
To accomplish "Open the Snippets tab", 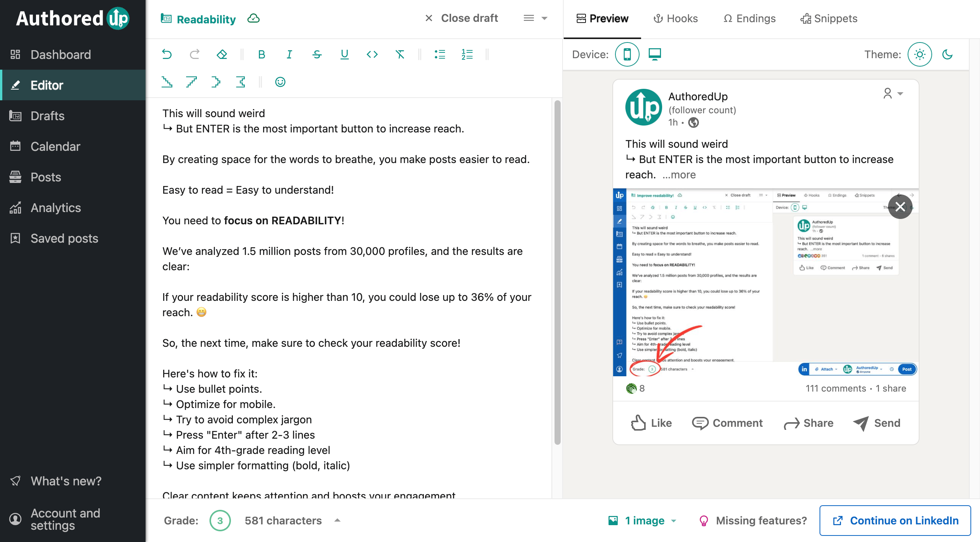I will click(x=829, y=18).
